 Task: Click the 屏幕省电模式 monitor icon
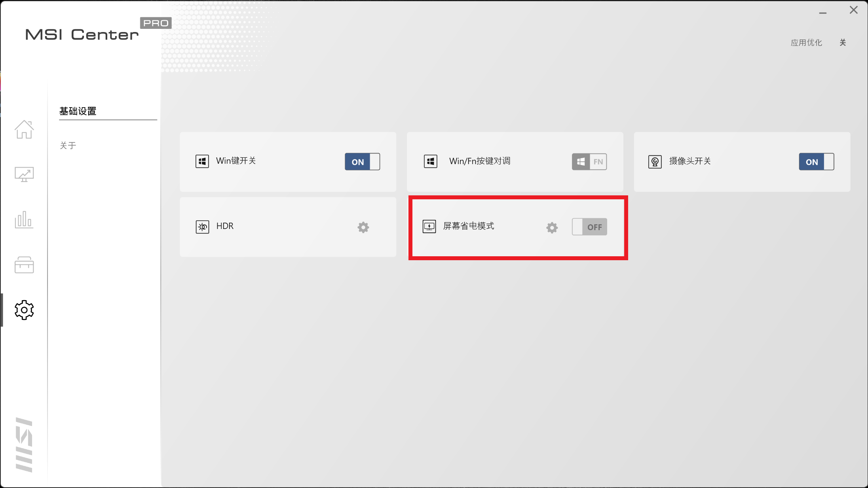[x=429, y=227]
